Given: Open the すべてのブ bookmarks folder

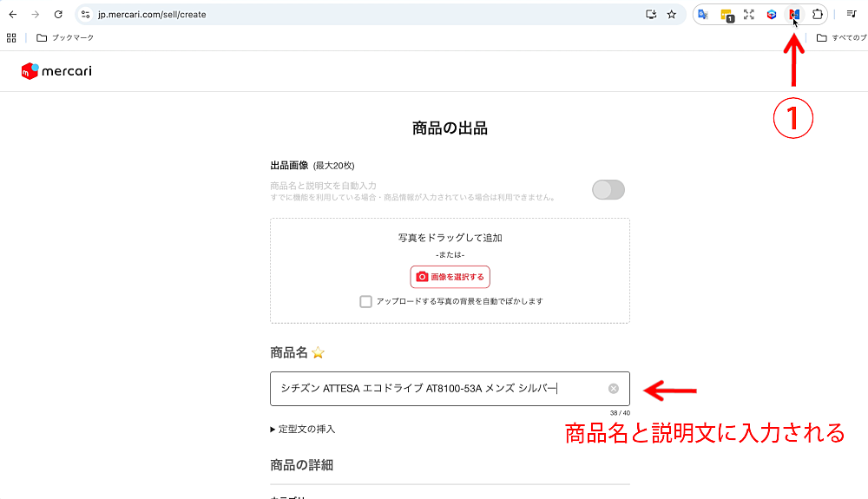Looking at the screenshot, I should pos(841,37).
